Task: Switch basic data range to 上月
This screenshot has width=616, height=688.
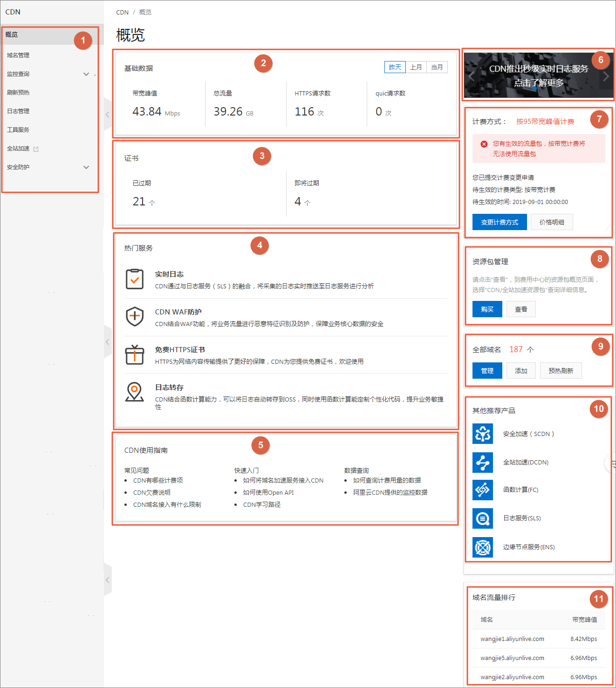Action: (416, 67)
